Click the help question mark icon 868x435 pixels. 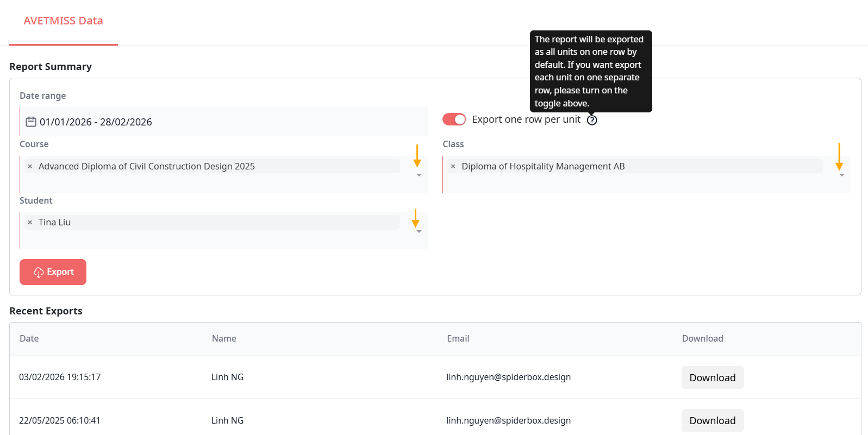[x=592, y=120]
